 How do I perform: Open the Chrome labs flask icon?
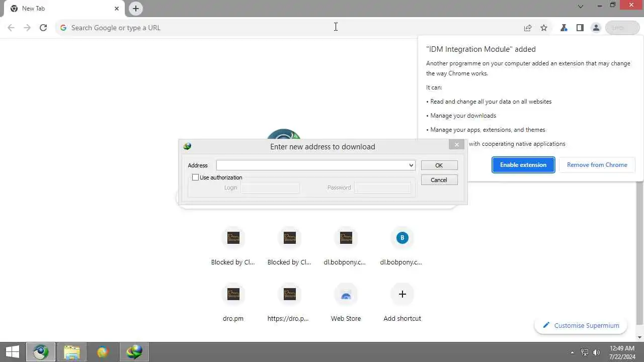click(x=564, y=28)
